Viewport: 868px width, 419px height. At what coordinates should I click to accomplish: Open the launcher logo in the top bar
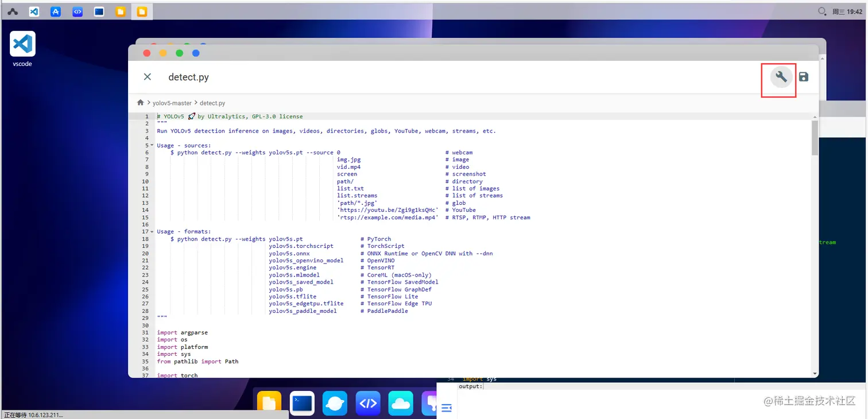pyautogui.click(x=13, y=11)
